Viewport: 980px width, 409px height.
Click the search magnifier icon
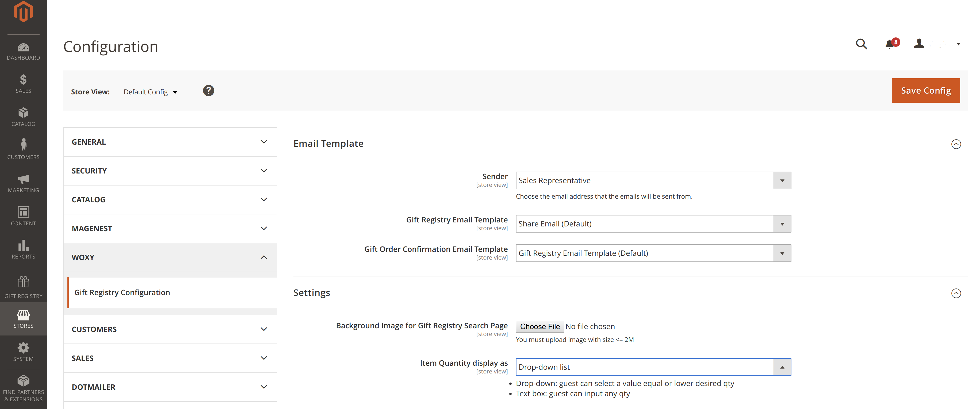click(x=861, y=44)
